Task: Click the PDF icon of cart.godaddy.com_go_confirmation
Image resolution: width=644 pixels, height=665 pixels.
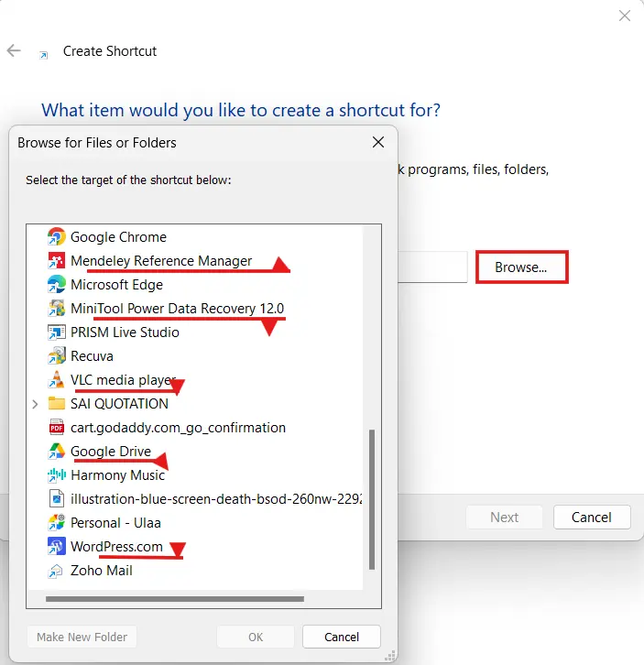Action: (x=57, y=428)
